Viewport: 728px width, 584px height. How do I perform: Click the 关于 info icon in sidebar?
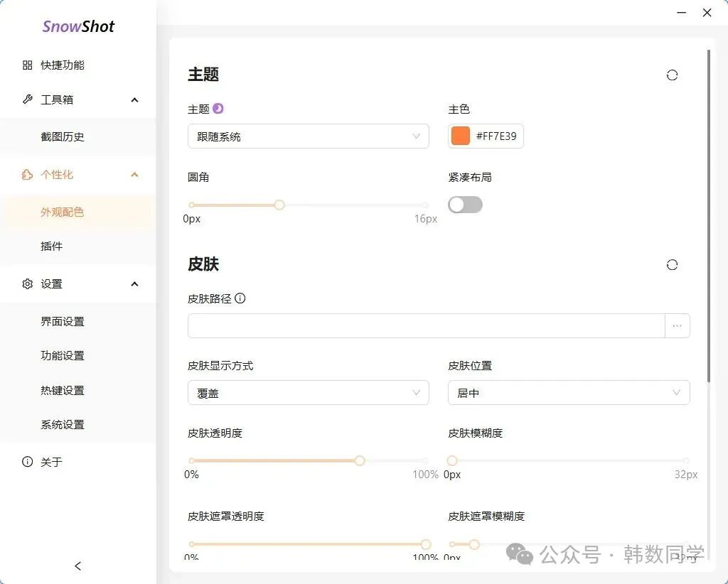pyautogui.click(x=28, y=462)
